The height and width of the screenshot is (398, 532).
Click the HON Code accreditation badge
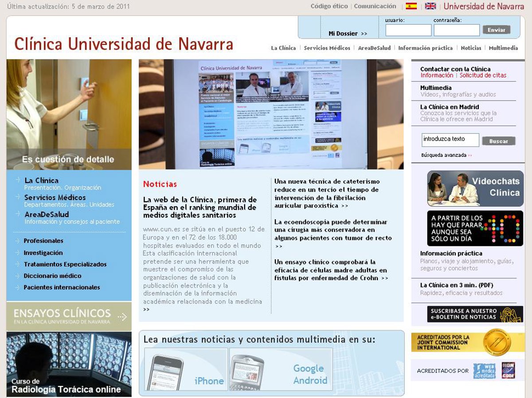[508, 371]
